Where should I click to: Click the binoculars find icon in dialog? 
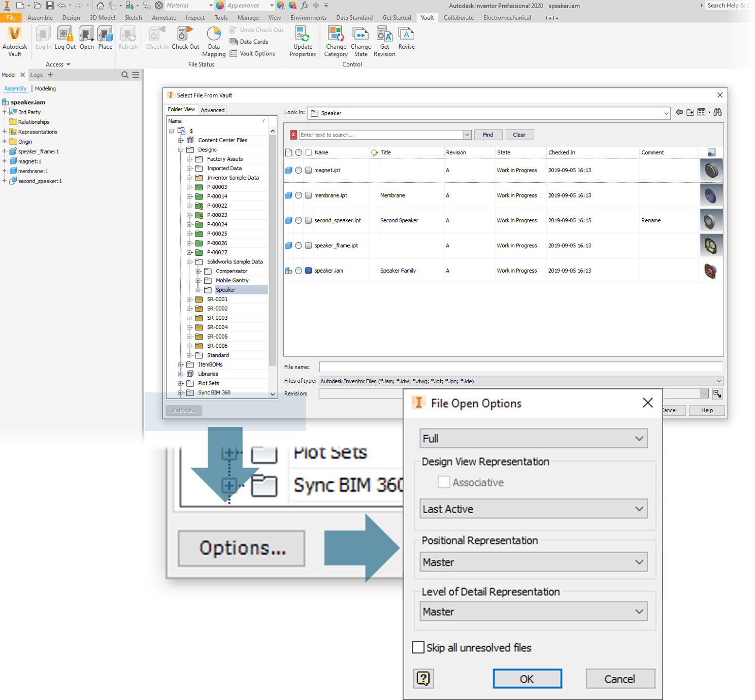tap(717, 113)
